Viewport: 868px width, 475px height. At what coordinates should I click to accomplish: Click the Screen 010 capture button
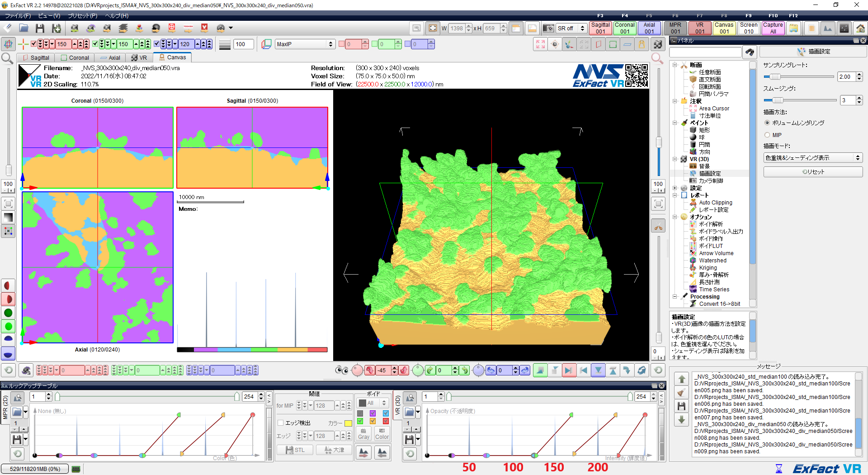749,28
